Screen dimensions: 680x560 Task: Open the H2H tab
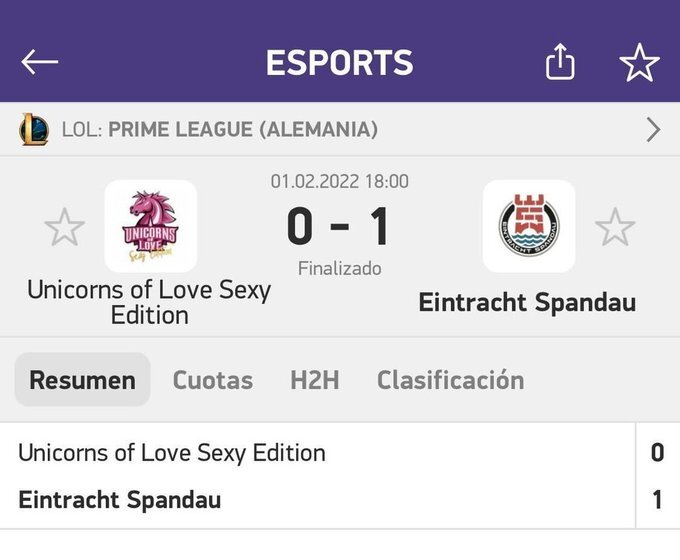315,380
